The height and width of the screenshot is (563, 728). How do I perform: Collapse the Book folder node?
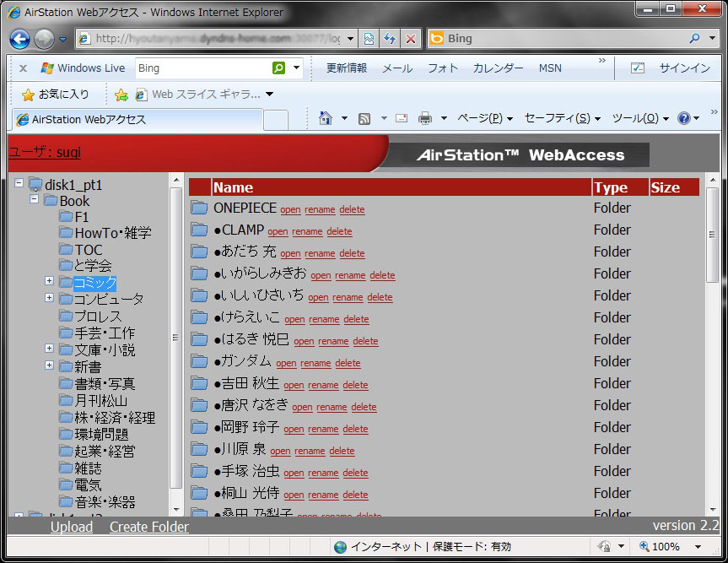pyautogui.click(x=34, y=201)
